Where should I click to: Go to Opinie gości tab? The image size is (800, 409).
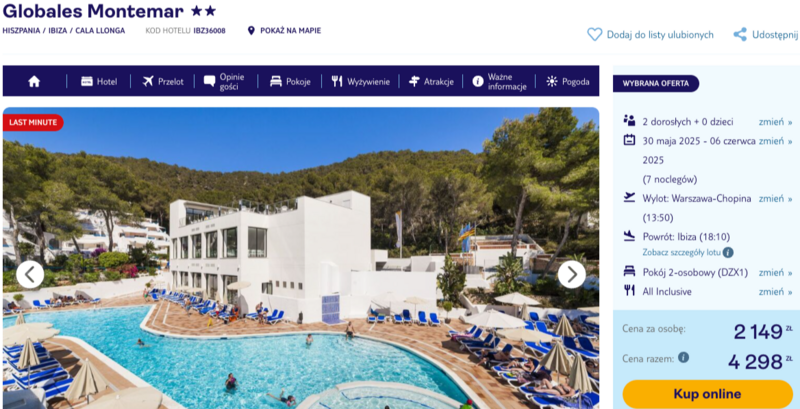pyautogui.click(x=224, y=82)
